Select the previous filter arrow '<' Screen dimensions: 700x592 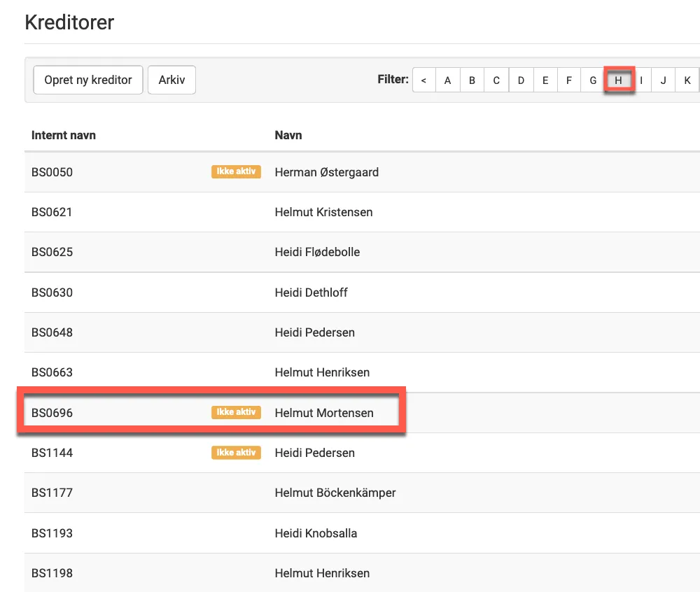click(x=423, y=80)
